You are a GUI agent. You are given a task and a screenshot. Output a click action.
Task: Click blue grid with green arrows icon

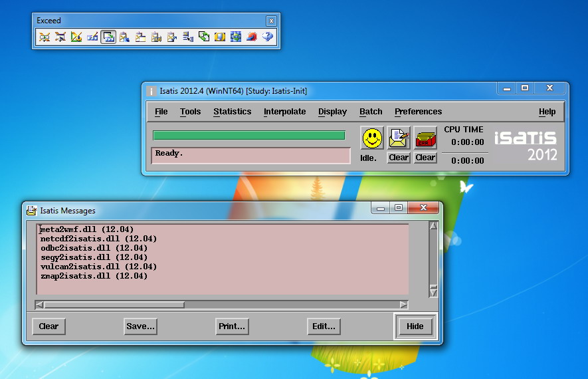(236, 37)
